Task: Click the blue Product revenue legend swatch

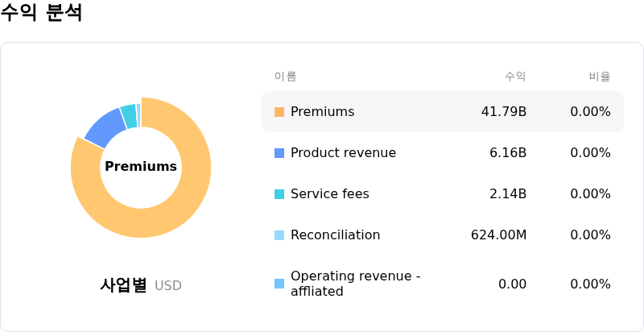Action: 279,153
